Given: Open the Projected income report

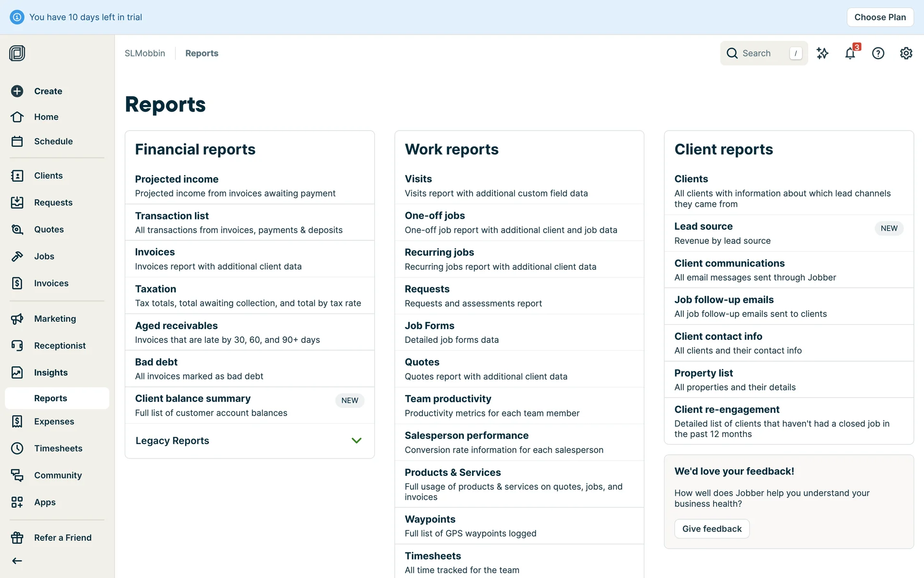Looking at the screenshot, I should (177, 179).
